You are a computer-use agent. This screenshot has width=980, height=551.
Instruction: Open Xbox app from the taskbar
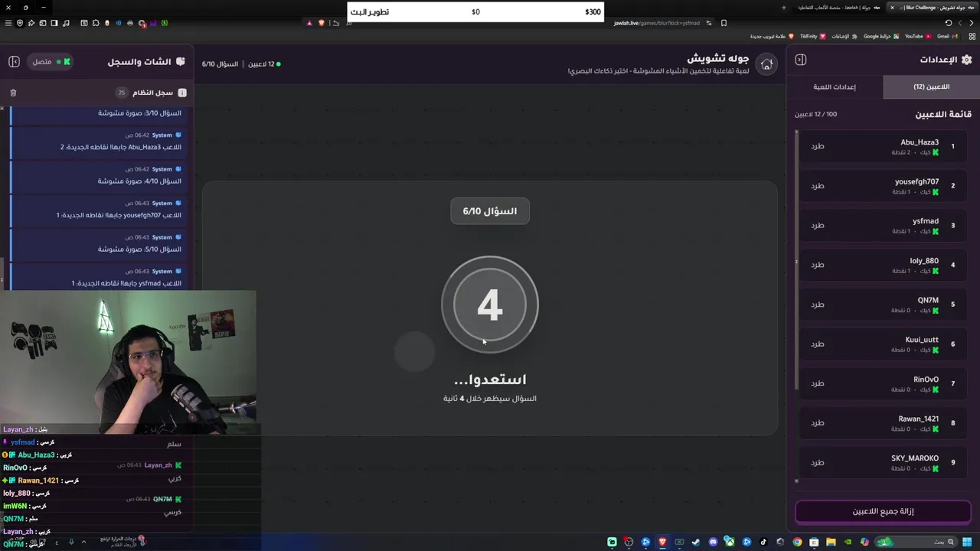tap(730, 542)
